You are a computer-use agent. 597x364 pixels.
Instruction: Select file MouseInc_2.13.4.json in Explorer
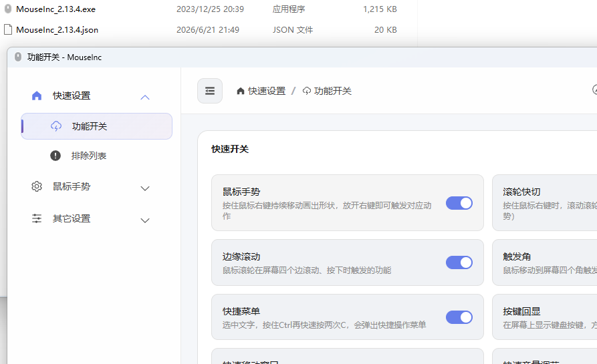coord(57,29)
